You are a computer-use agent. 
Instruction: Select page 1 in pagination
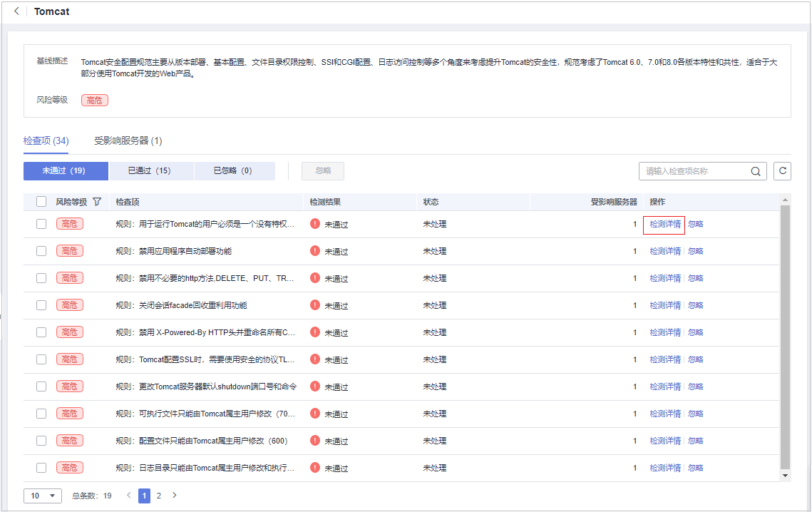[144, 496]
